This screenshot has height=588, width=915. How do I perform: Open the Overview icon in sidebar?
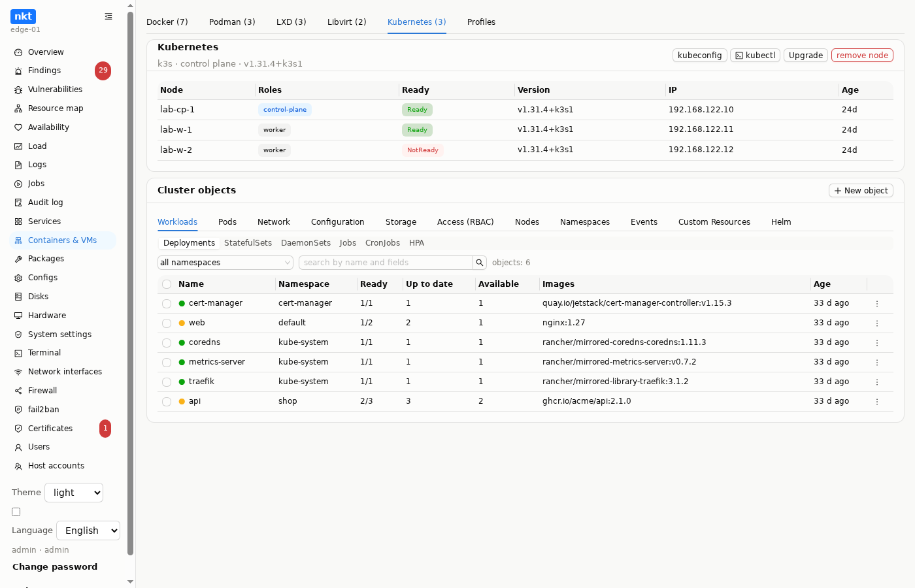coord(18,52)
